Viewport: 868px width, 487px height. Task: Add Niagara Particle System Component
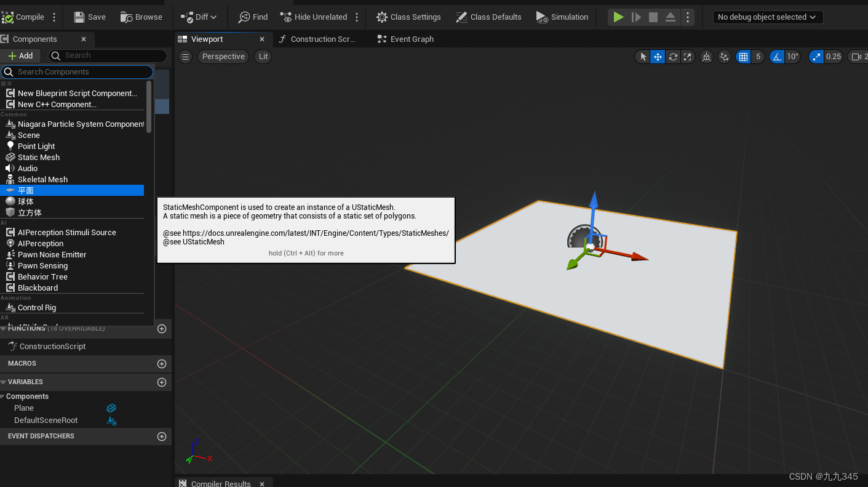(72, 124)
